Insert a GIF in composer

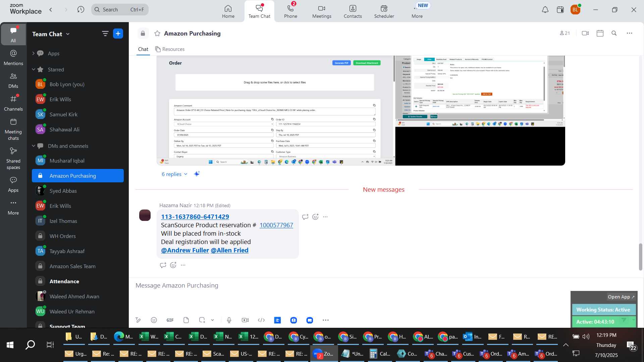[170, 320]
